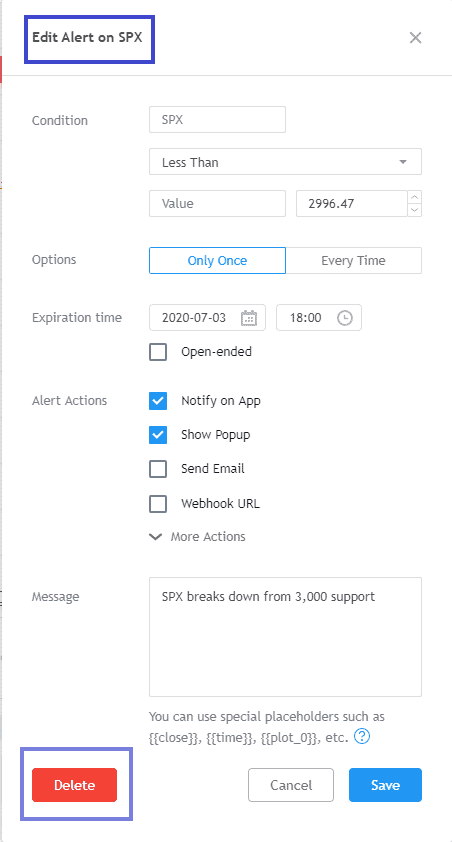Select the Every Time option
The image size is (452, 842).
pos(353,260)
